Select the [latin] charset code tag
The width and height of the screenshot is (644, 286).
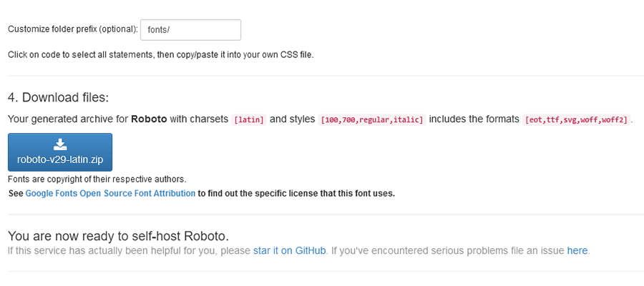(x=249, y=120)
